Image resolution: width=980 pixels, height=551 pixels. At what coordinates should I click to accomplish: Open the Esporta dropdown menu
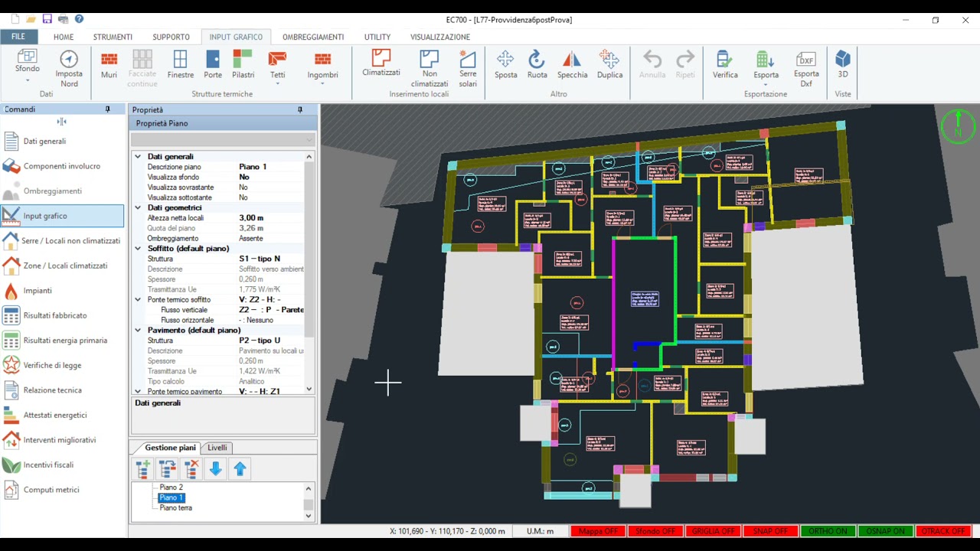[766, 85]
